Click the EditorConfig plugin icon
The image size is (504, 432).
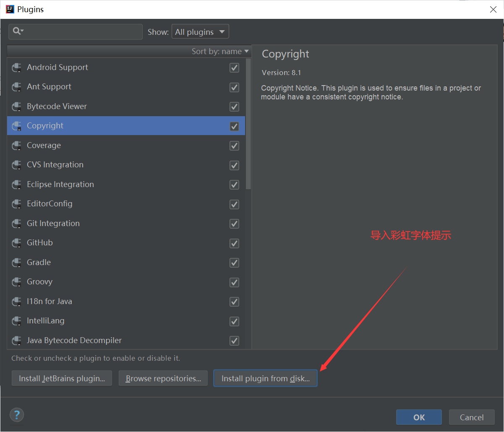(x=17, y=204)
